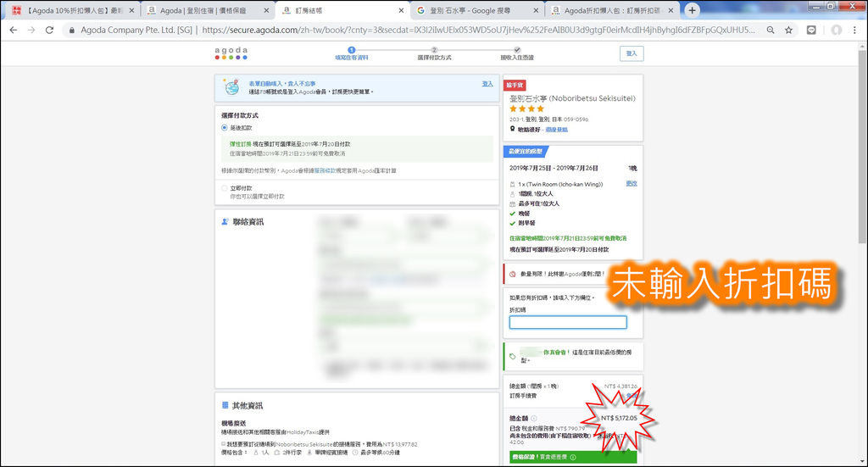This screenshot has width=868, height=467.
Task: Switch to the 訂房結帳 tab
Action: pyautogui.click(x=343, y=10)
